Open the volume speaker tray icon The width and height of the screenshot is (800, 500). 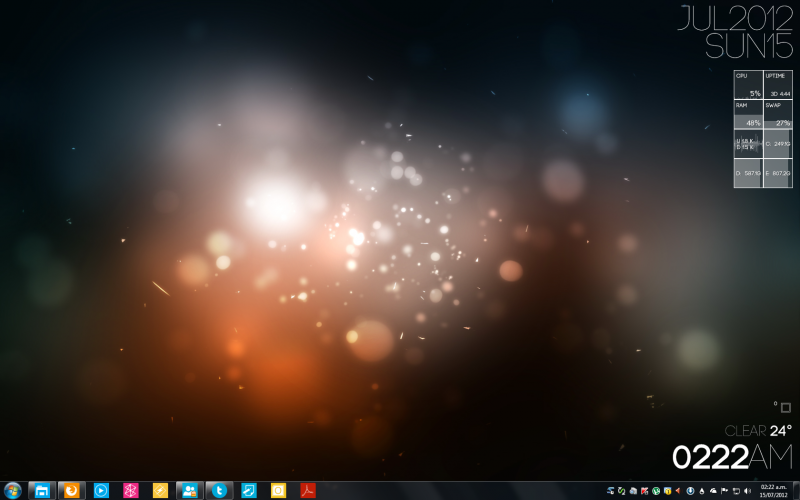click(x=747, y=491)
